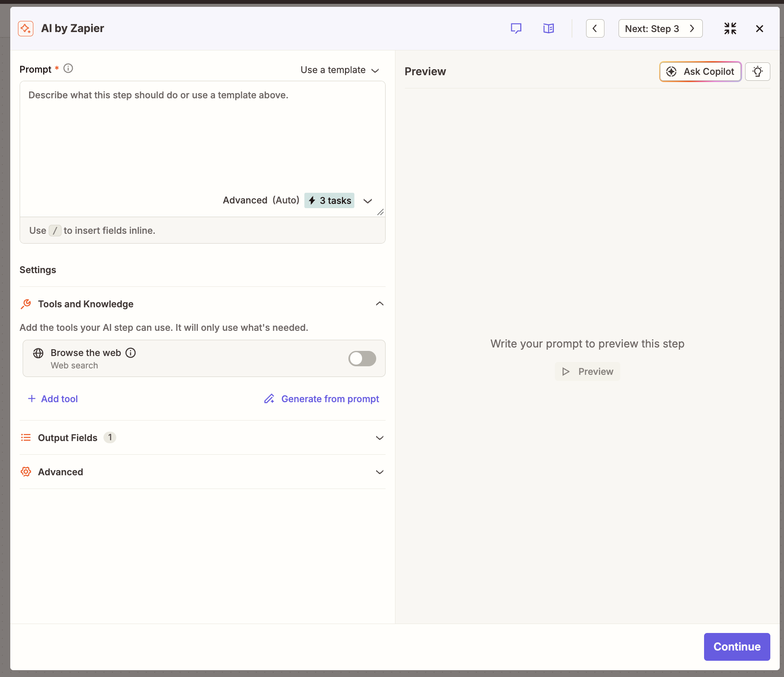This screenshot has height=677, width=784.
Task: Click the prompt box resize handle
Action: pyautogui.click(x=380, y=212)
